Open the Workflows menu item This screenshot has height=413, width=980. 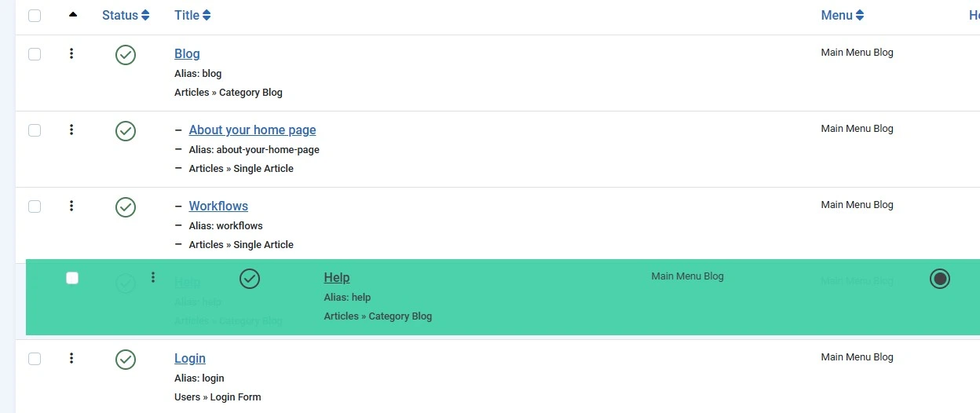pyautogui.click(x=218, y=206)
